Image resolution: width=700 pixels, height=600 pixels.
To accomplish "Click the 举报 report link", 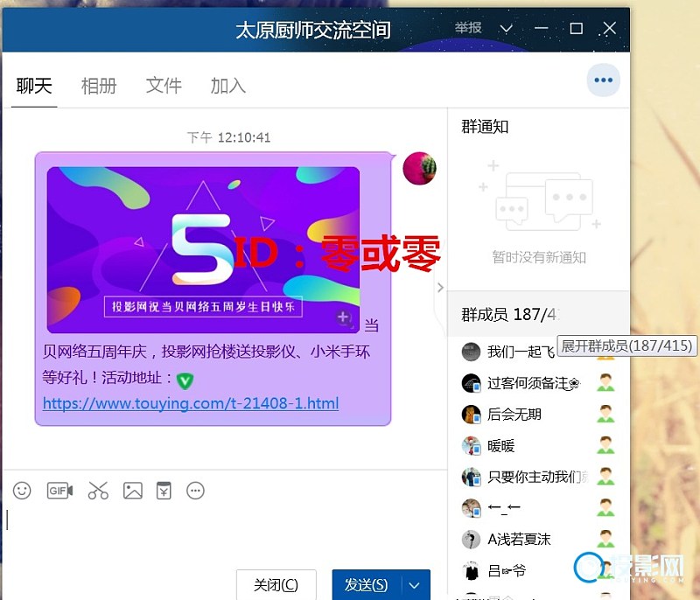I will tap(468, 28).
